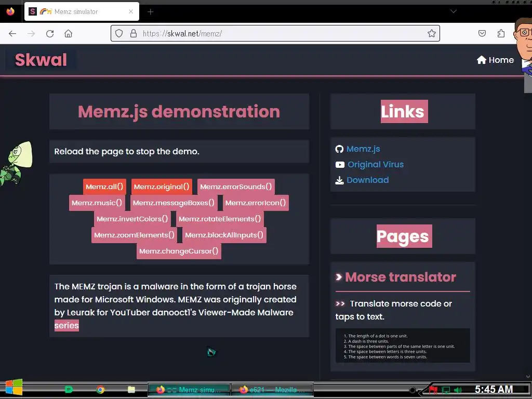Open the Pocket save icon
The height and width of the screenshot is (399, 532).
pos(482,33)
